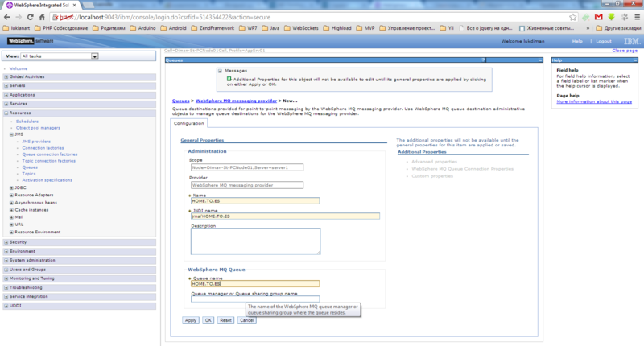Select the Configuration tab
Screen dimensions: 644x346
[x=189, y=123]
